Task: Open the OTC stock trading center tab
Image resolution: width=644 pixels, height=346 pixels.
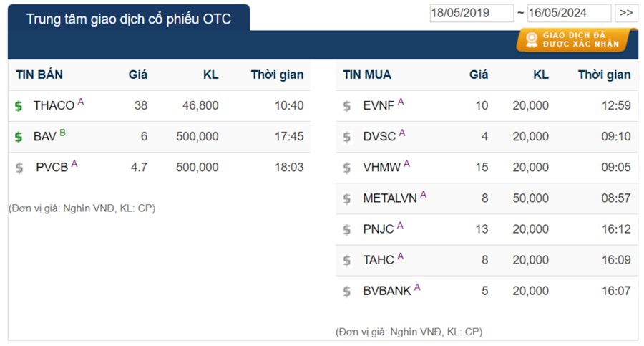Action: point(129,19)
